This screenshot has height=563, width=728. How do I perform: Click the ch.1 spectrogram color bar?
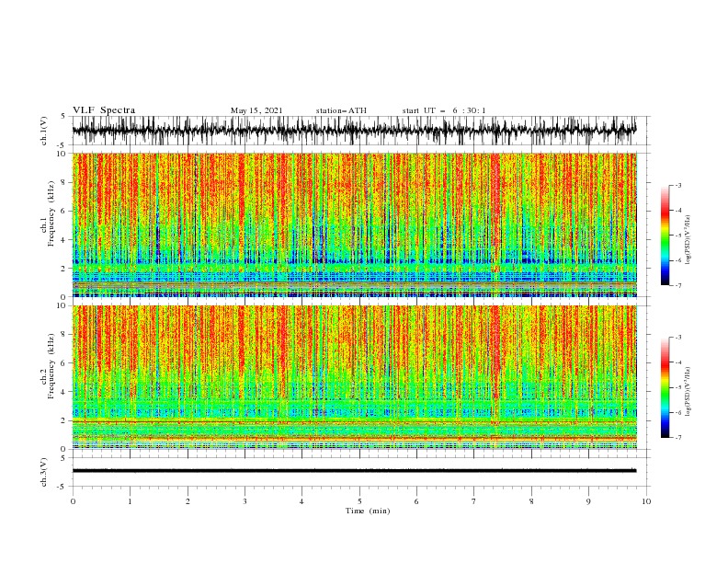665,236
